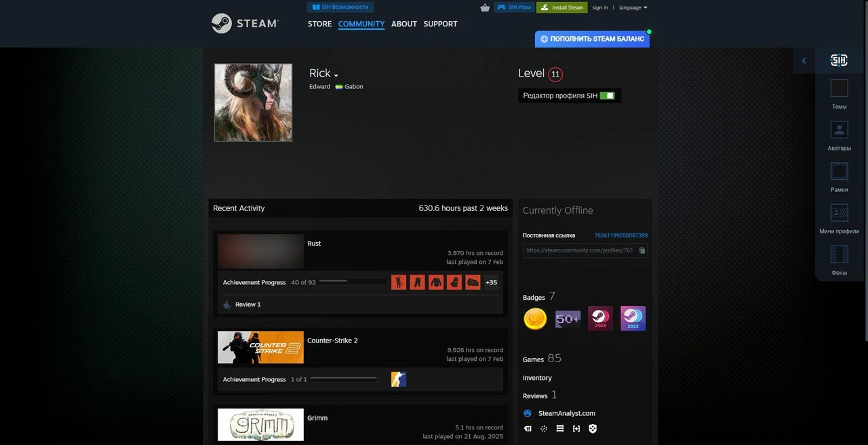Open the Аватары avatars icon in SIH sidebar
Screen dimensions: 868x445
839,130
